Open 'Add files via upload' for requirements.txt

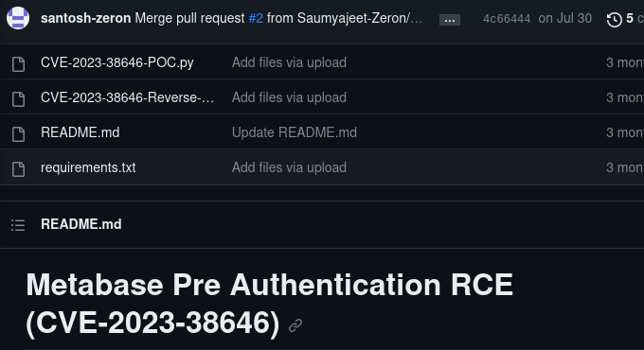pyautogui.click(x=289, y=167)
